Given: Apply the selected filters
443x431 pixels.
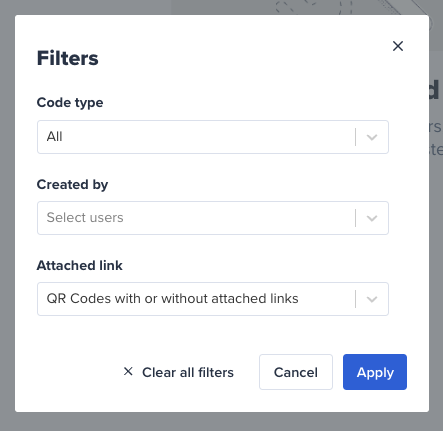Looking at the screenshot, I should coord(375,372).
